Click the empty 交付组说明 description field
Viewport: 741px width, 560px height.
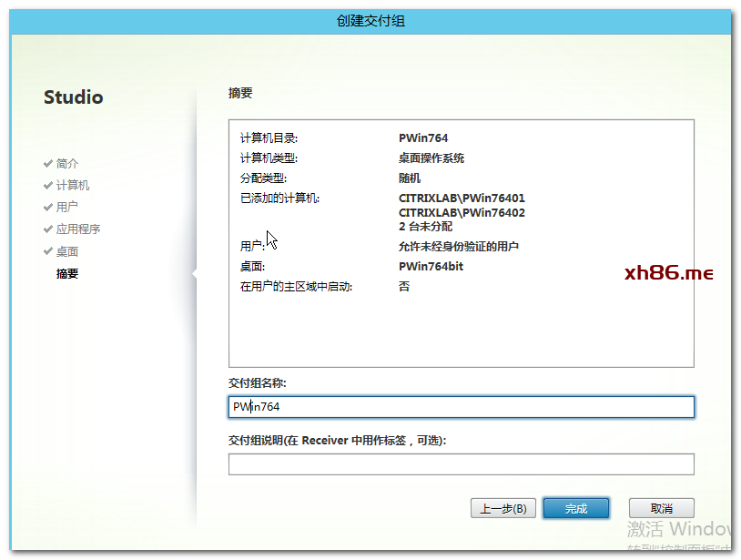tap(461, 464)
